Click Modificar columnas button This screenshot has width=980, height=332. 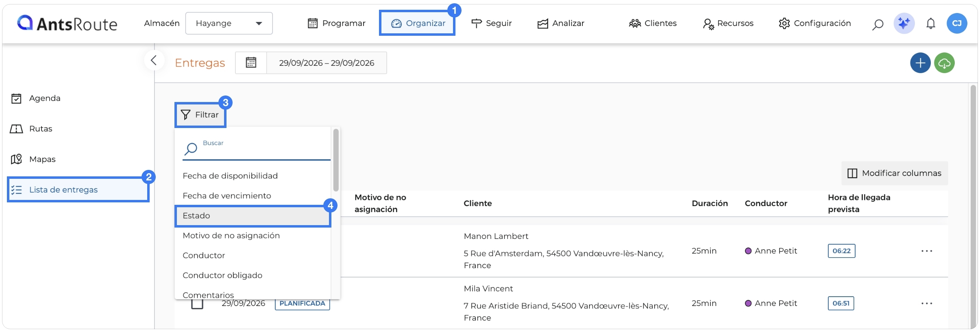coord(895,173)
